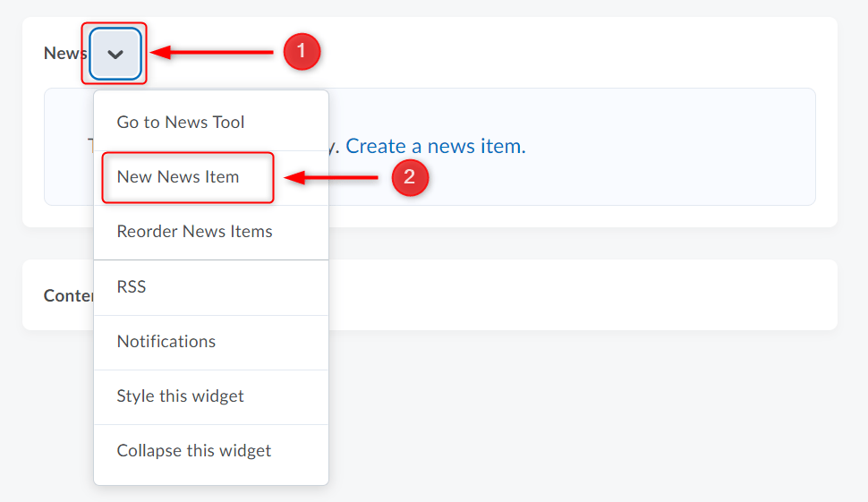
Task: Select Notifications in the dropdown menu
Action: (x=166, y=342)
